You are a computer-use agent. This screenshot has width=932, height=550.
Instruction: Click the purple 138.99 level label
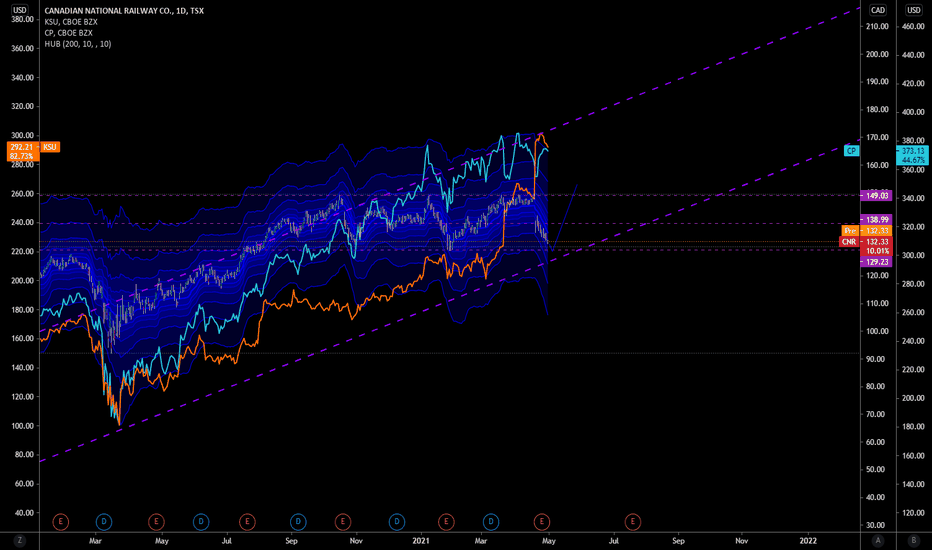point(876,220)
